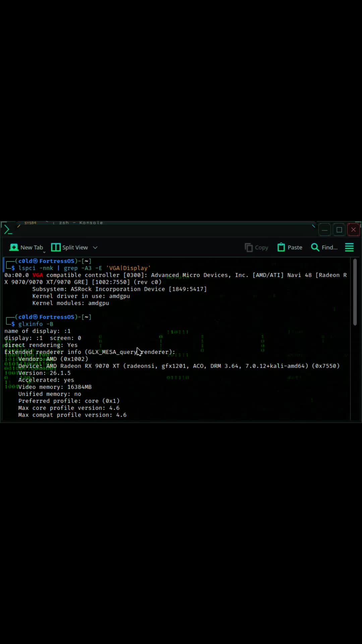362x644 pixels.
Task: Select the Copy text label
Action: [261, 248]
